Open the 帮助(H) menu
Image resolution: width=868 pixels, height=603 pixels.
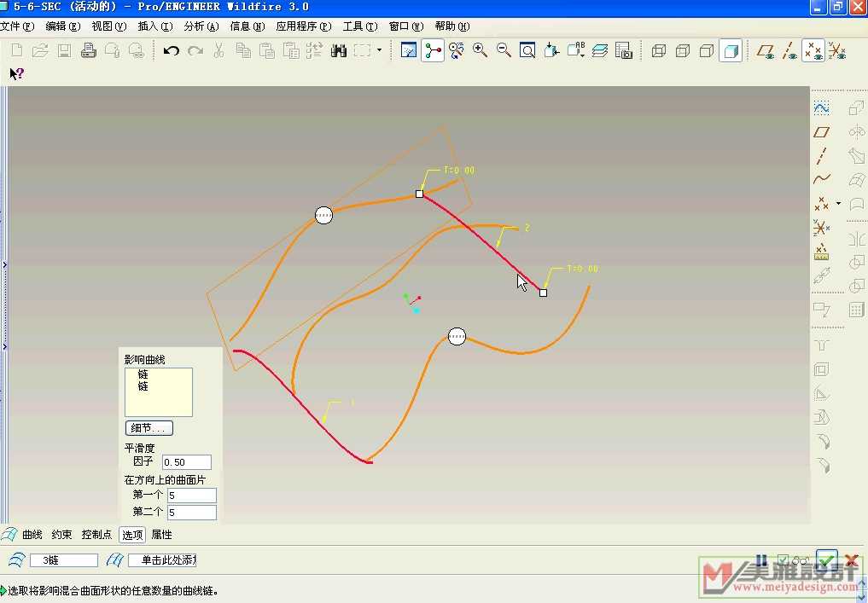coord(452,26)
